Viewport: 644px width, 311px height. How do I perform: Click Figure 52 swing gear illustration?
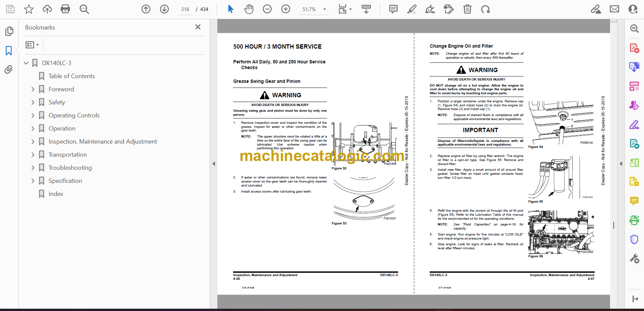point(364,144)
